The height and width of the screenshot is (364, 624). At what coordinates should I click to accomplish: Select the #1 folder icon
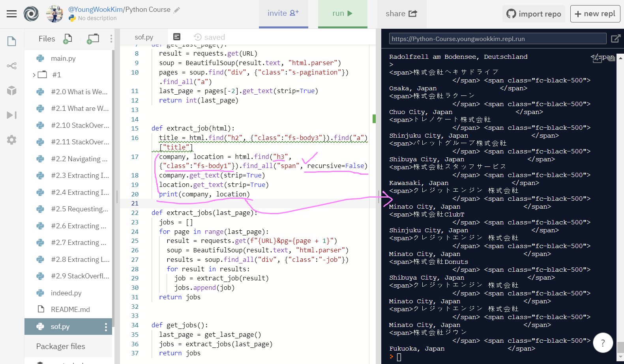42,75
